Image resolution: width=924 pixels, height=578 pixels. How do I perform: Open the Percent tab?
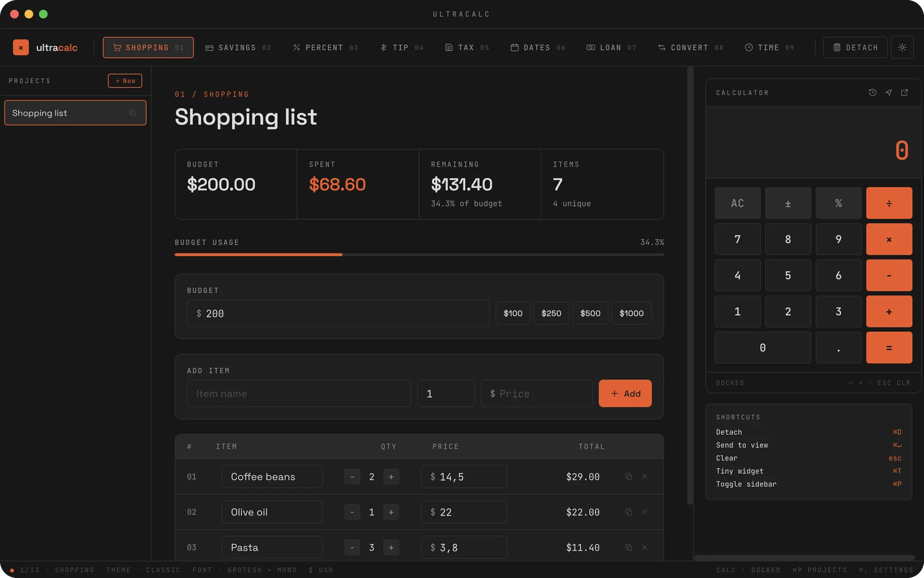[325, 47]
